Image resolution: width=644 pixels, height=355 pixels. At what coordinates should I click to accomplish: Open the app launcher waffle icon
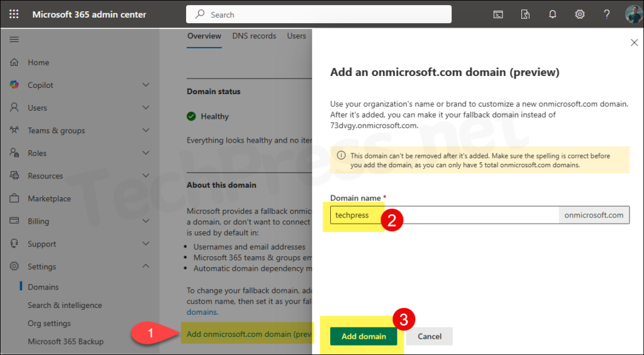tap(14, 14)
